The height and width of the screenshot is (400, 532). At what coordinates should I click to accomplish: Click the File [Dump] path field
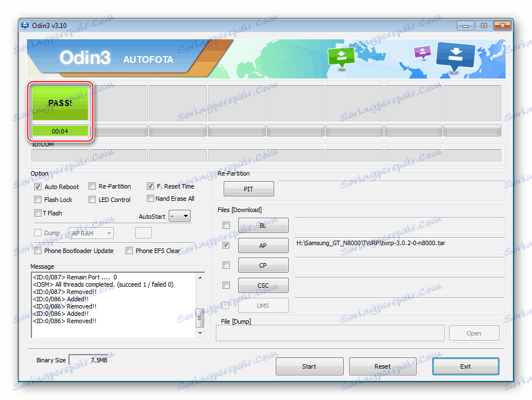tap(330, 333)
